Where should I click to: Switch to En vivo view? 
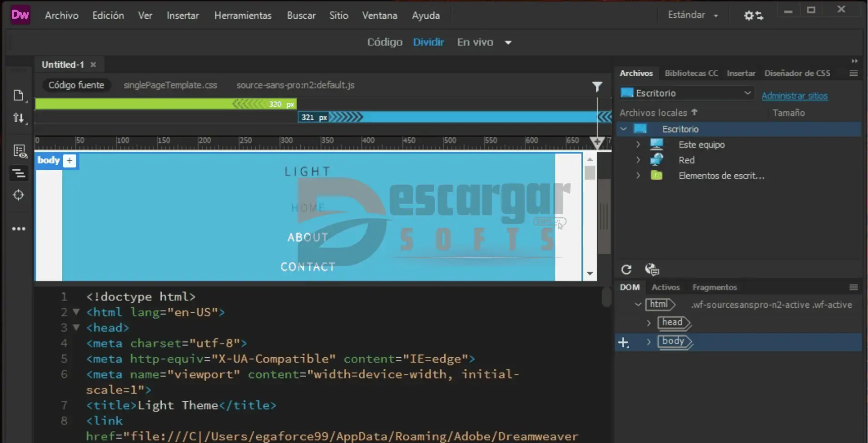tap(475, 42)
